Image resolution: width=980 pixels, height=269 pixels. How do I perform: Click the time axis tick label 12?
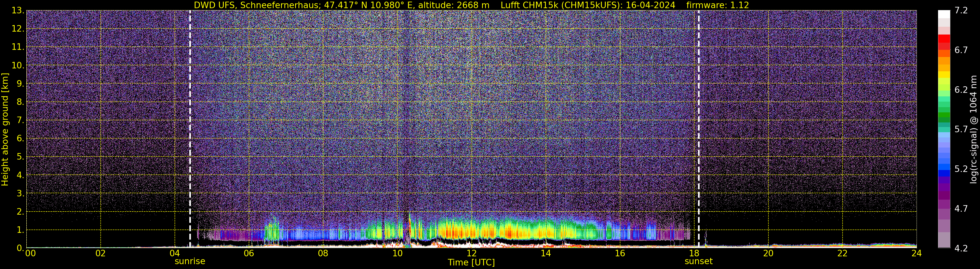471,253
